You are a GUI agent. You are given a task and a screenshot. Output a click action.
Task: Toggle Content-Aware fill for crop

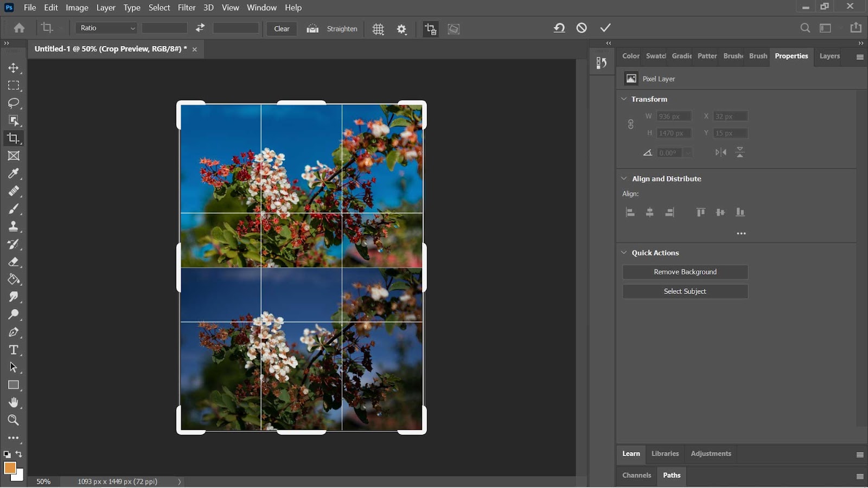(454, 29)
